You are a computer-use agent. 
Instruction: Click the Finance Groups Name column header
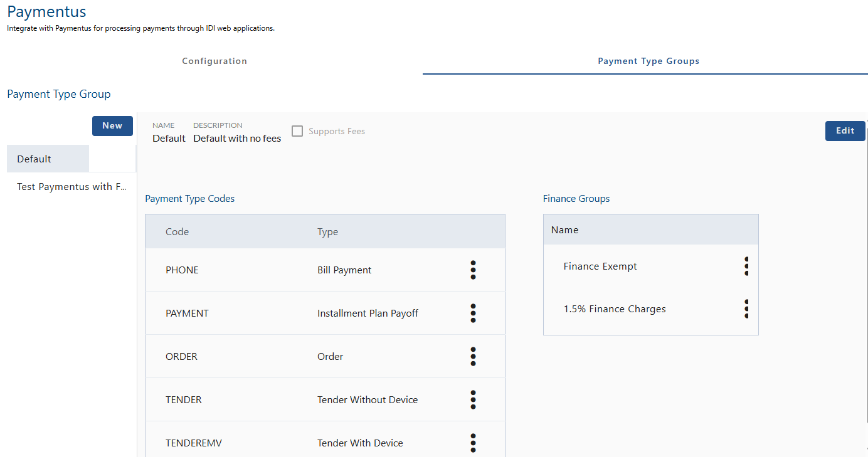click(x=564, y=229)
